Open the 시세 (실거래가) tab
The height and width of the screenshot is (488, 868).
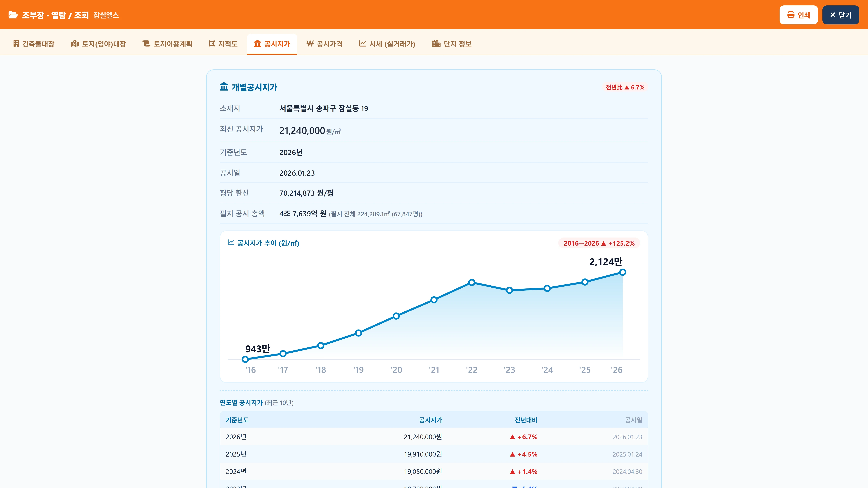pyautogui.click(x=387, y=44)
